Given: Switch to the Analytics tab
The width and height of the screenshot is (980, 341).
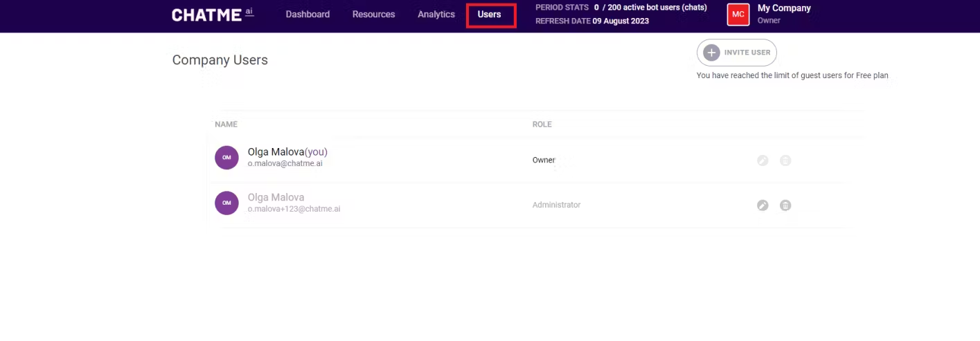Looking at the screenshot, I should tap(436, 15).
